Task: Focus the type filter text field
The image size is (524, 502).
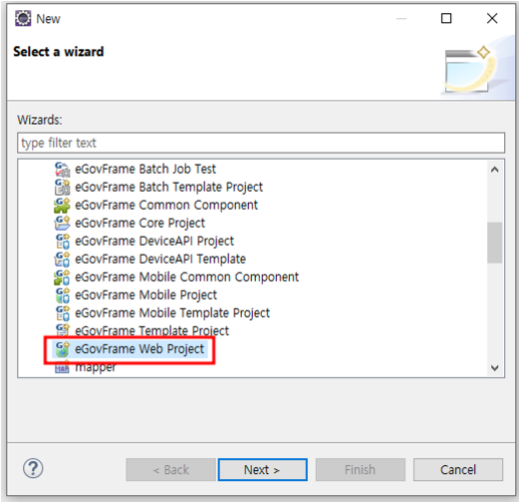Action: point(261,143)
